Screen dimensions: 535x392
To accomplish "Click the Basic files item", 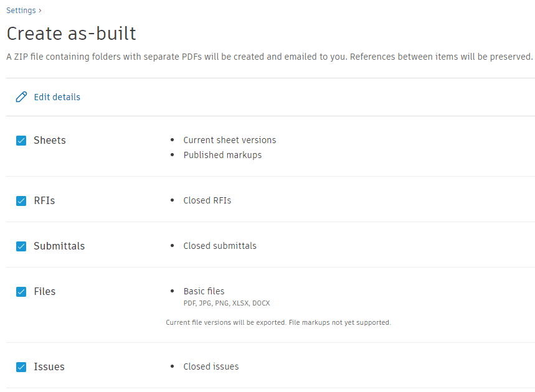I will coord(204,291).
